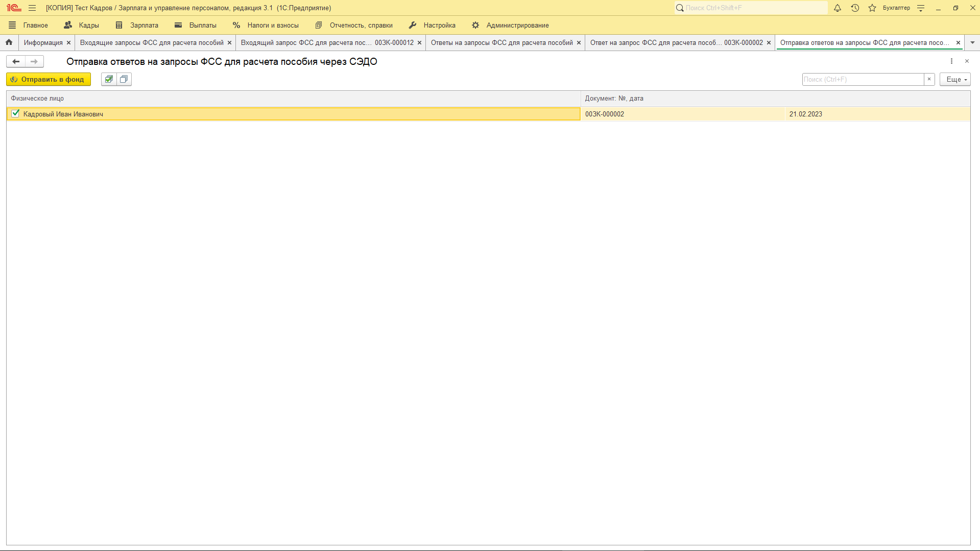Navigate back with the left arrow

[x=16, y=61]
